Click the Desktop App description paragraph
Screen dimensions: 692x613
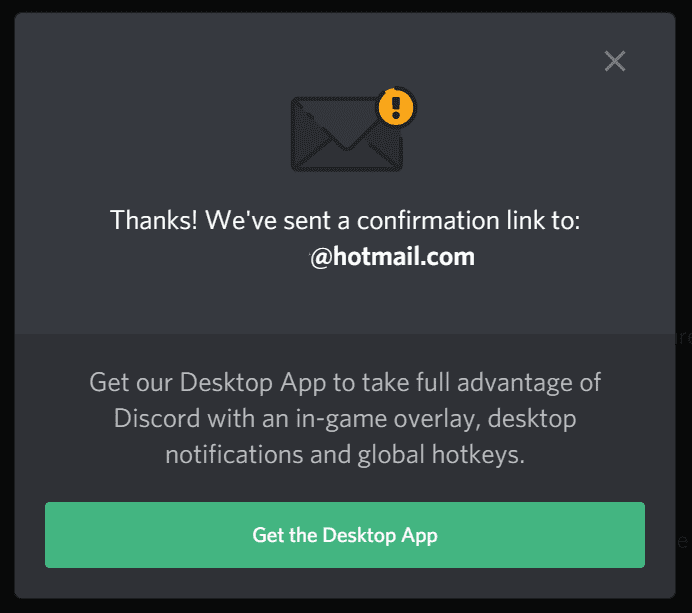tap(345, 418)
